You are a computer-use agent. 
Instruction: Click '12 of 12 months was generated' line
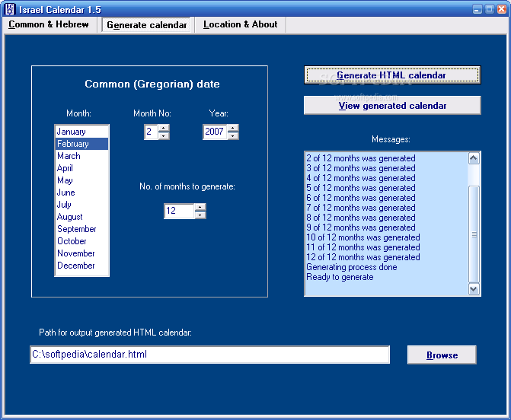[363, 257]
